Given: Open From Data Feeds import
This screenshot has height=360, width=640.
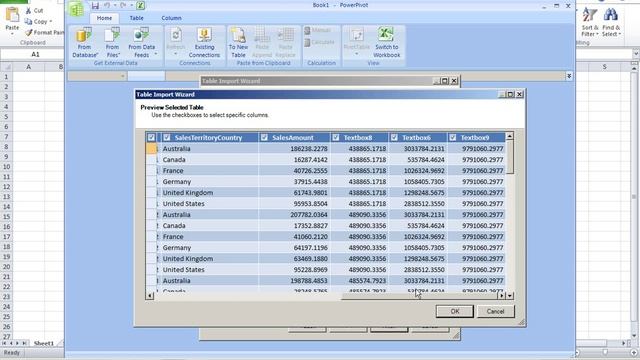Looking at the screenshot, I should pyautogui.click(x=141, y=42).
